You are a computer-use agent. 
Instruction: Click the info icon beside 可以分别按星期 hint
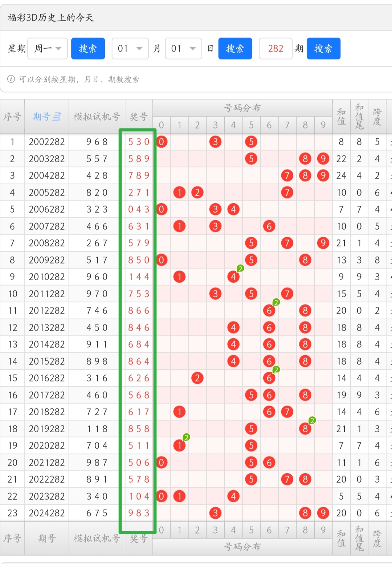coord(11,79)
